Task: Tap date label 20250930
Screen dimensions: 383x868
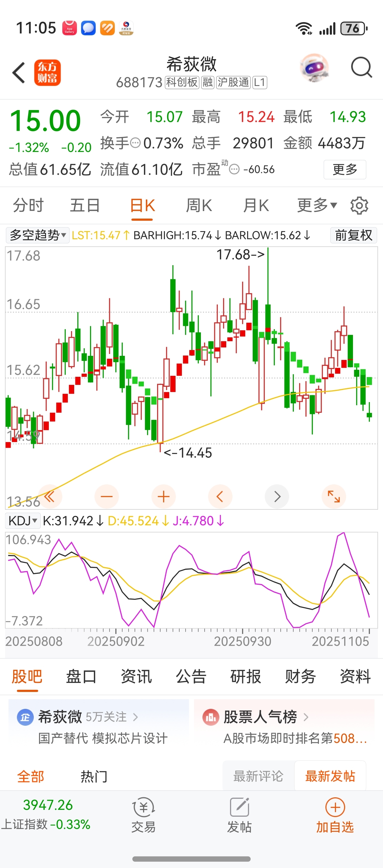Action: point(243,641)
